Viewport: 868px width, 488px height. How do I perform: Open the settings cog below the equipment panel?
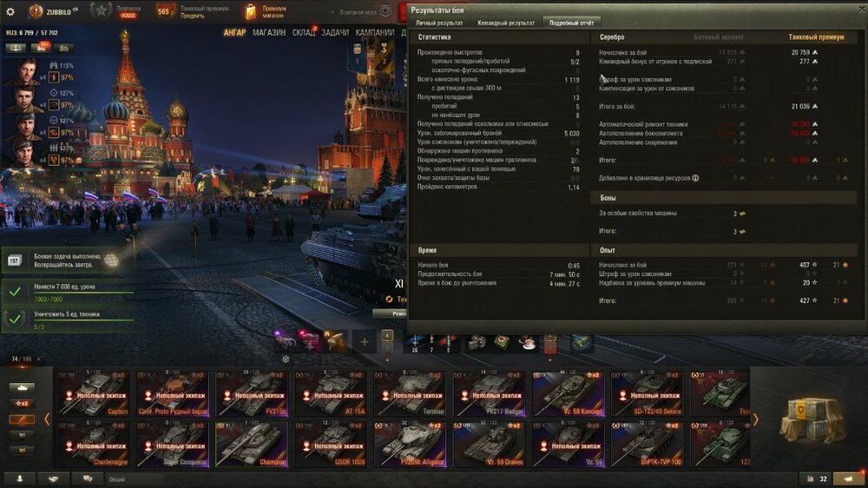[286, 359]
